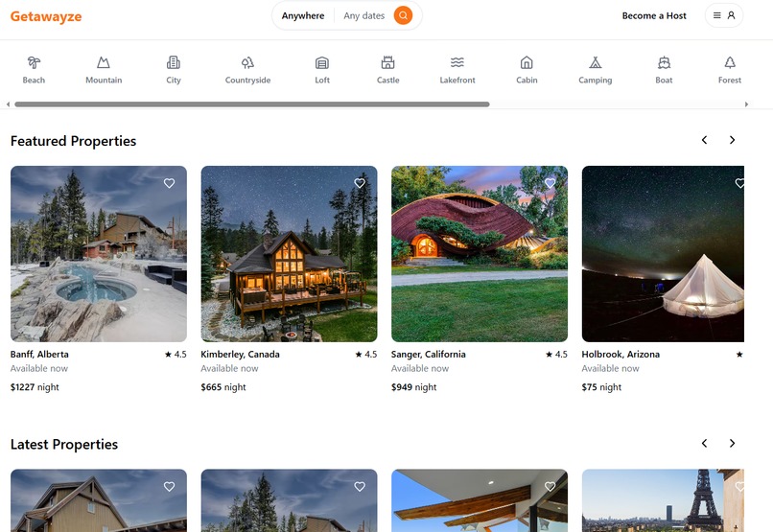Click the Latest Properties heading

pyautogui.click(x=64, y=445)
